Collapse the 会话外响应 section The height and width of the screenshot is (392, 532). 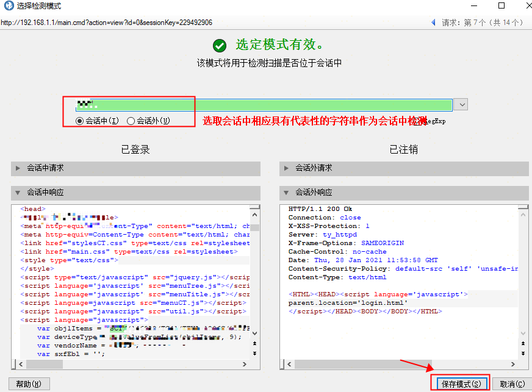point(404,193)
